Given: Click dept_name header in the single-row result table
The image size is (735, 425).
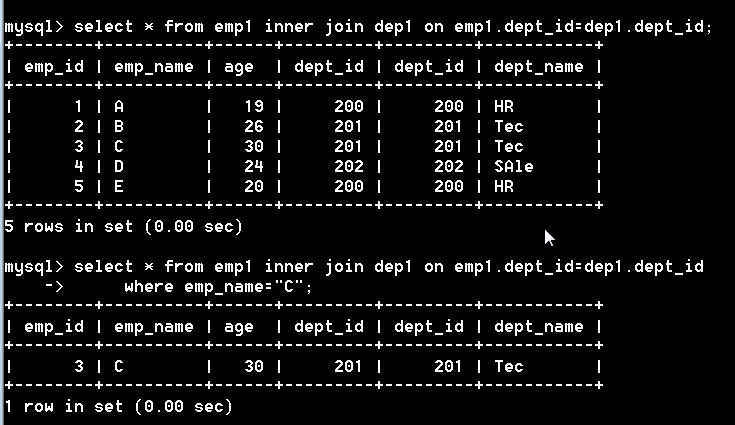Looking at the screenshot, I should (539, 327).
